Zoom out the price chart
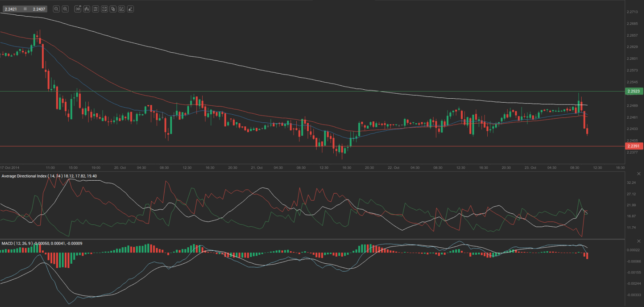The image size is (644, 307). click(x=56, y=9)
